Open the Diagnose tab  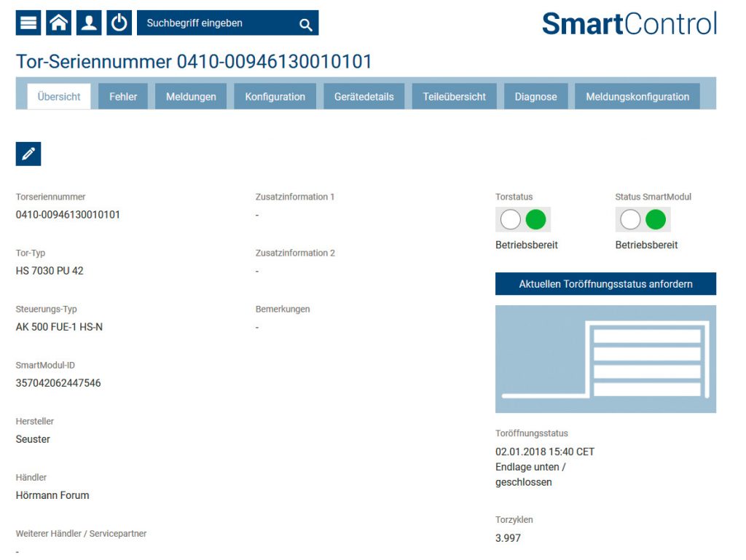[535, 97]
